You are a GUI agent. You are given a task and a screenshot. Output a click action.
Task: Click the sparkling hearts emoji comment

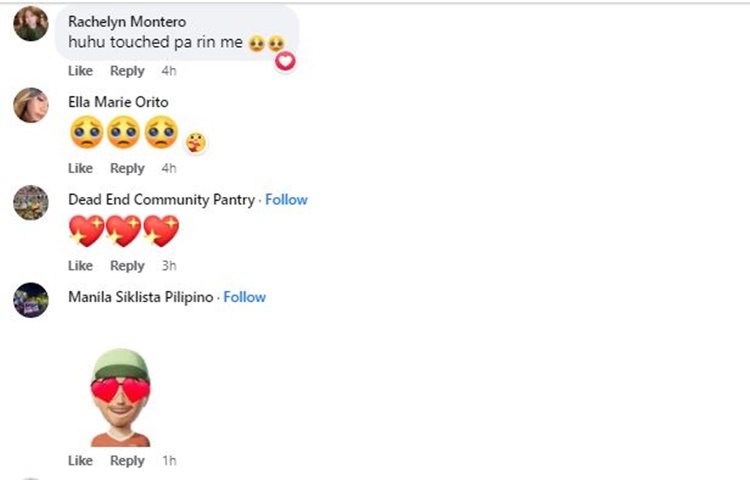click(124, 231)
